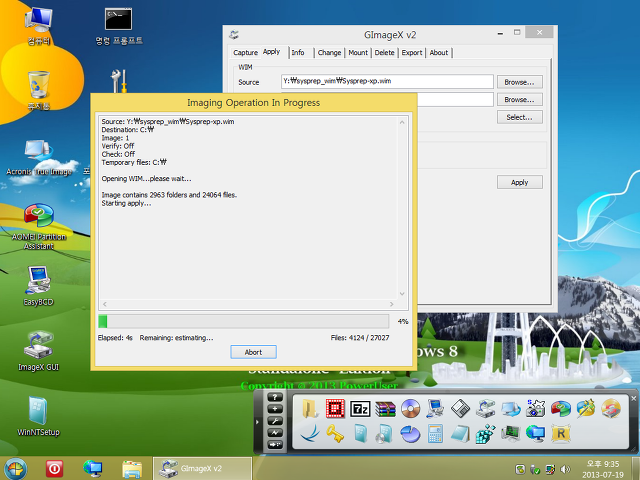Click the log's scroll right arrow
The image size is (640, 480).
pyautogui.click(x=391, y=304)
